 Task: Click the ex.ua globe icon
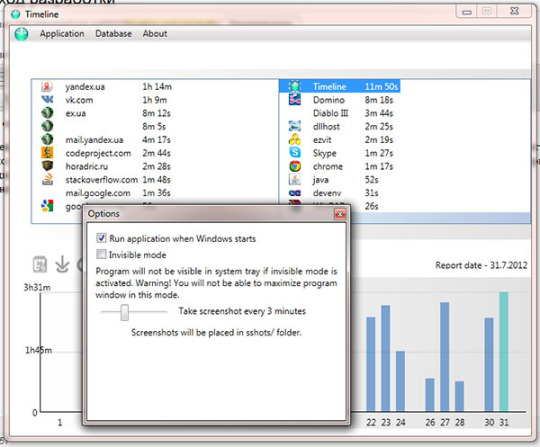point(47,113)
